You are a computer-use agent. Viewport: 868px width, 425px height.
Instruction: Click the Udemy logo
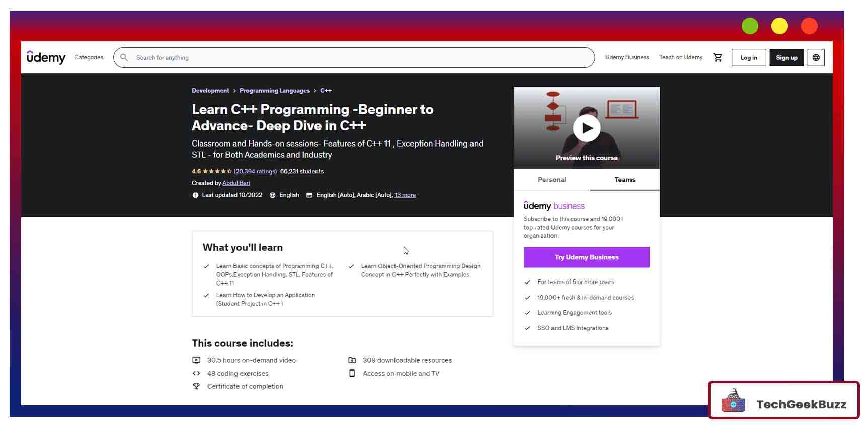tap(46, 57)
